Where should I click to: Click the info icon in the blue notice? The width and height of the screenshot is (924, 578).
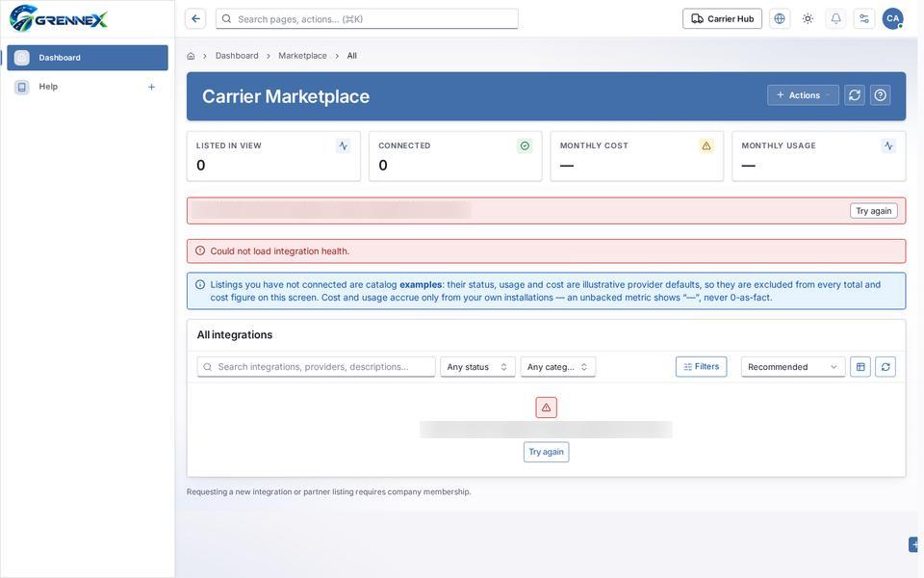click(x=200, y=285)
